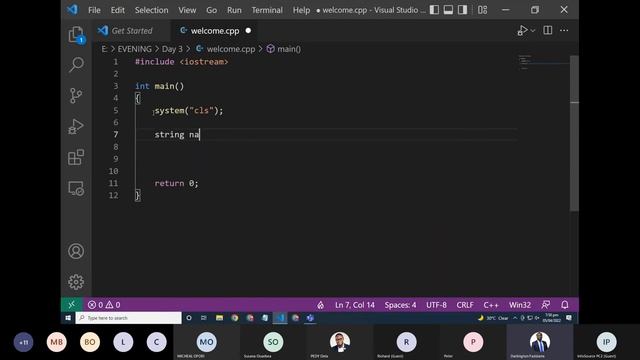Select participant SO avatar
This screenshot has height=360, width=640.
coord(273,342)
